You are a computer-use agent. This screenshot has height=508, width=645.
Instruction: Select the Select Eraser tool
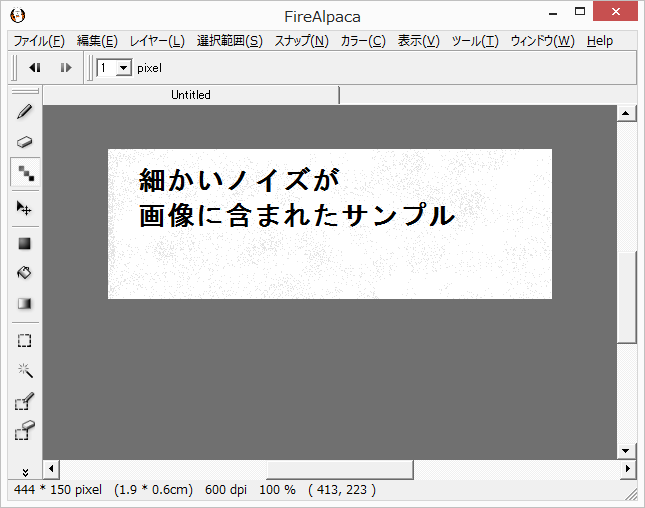25,431
